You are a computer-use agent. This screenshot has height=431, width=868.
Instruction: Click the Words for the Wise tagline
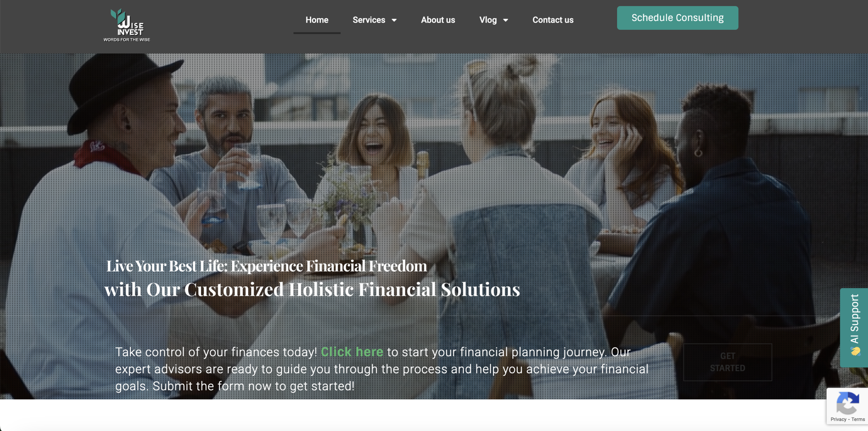point(127,40)
